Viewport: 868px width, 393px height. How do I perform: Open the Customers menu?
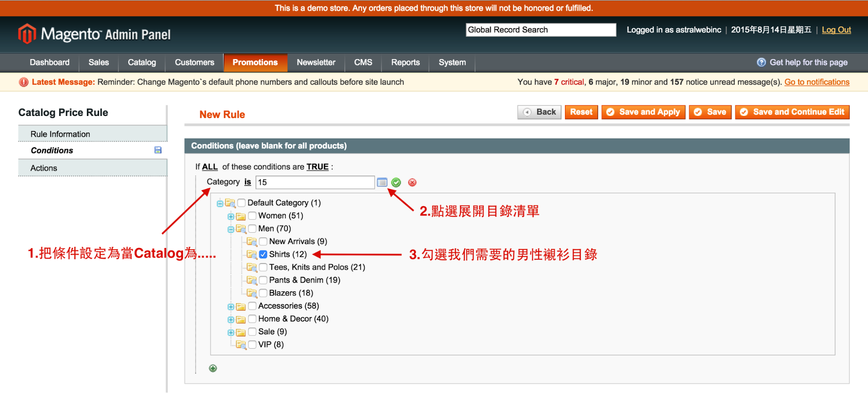click(195, 63)
